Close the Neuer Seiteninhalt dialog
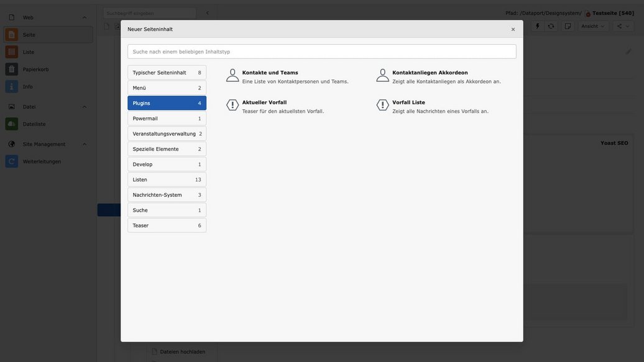This screenshot has height=362, width=644. [x=513, y=29]
